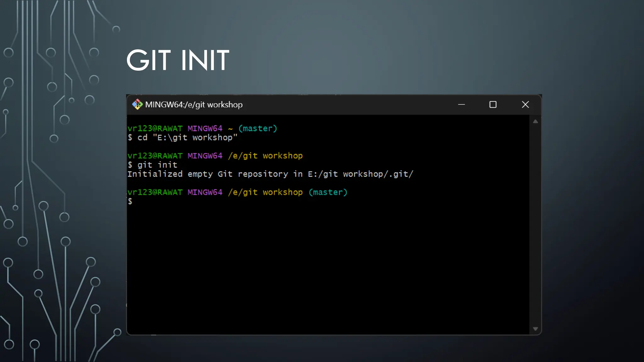
Task: Click the MINGW64:/e/git workshop window title
Action: click(x=194, y=105)
